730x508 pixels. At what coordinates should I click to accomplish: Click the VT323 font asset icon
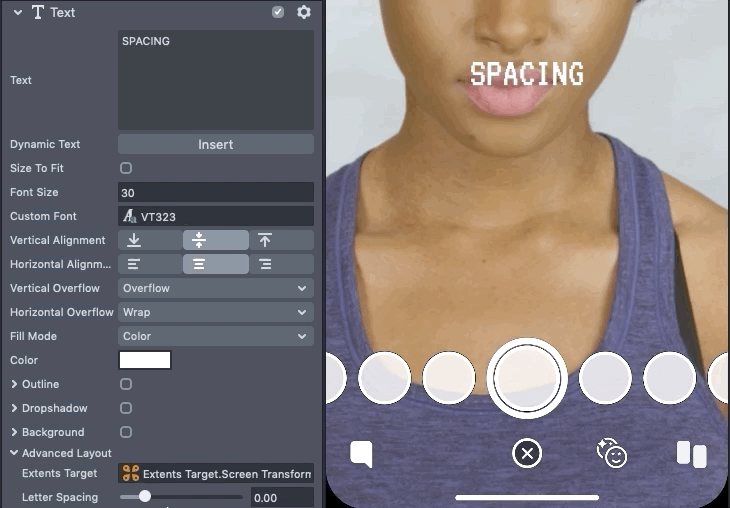129,217
